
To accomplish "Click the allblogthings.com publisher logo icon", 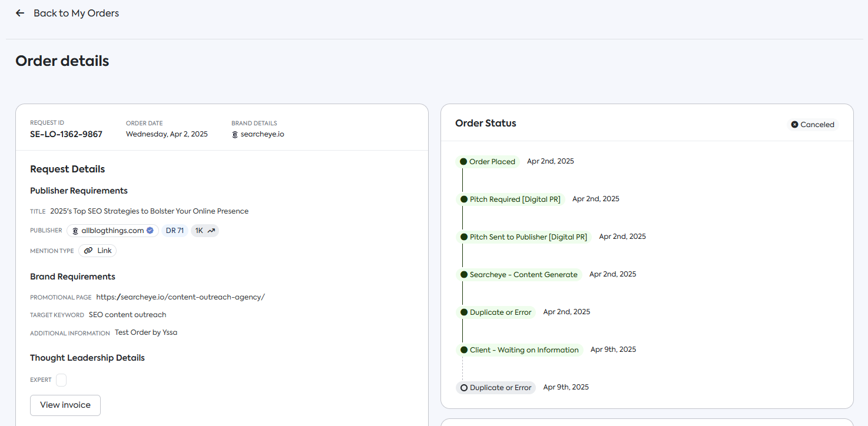I will click(x=75, y=231).
